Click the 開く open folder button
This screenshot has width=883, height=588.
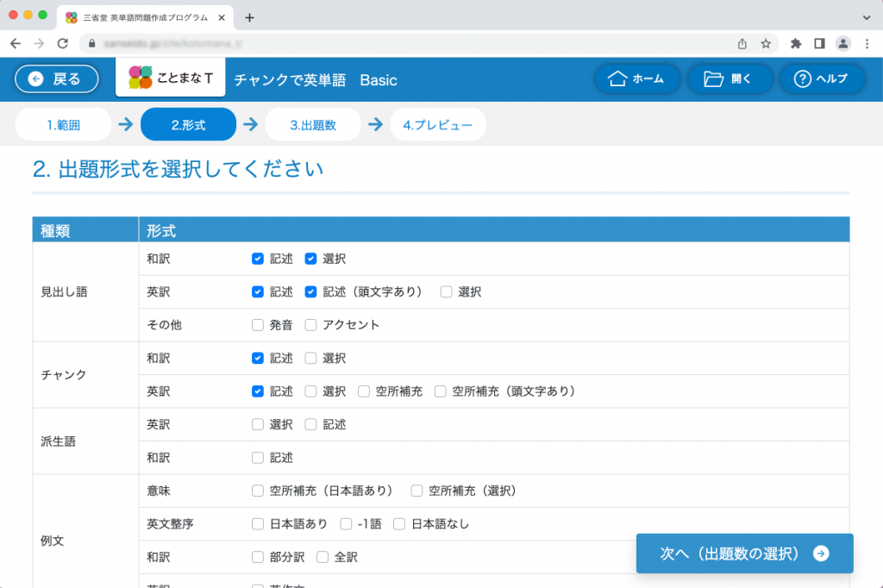coord(730,78)
